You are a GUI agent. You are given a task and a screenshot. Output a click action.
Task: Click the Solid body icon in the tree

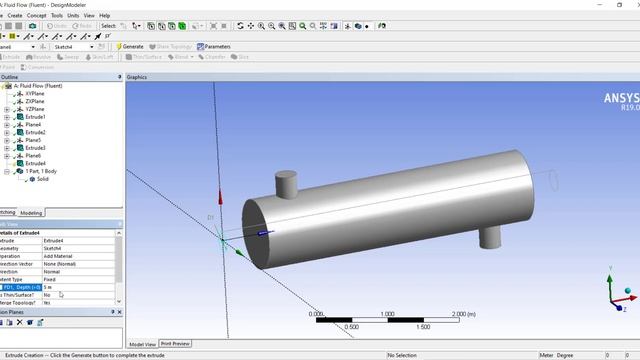point(32,179)
